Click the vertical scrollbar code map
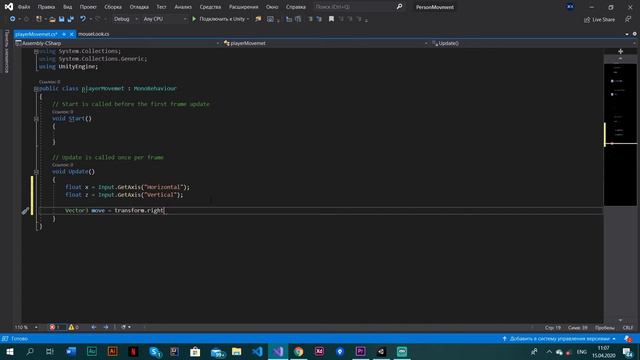This screenshot has height=360, width=640. click(620, 135)
